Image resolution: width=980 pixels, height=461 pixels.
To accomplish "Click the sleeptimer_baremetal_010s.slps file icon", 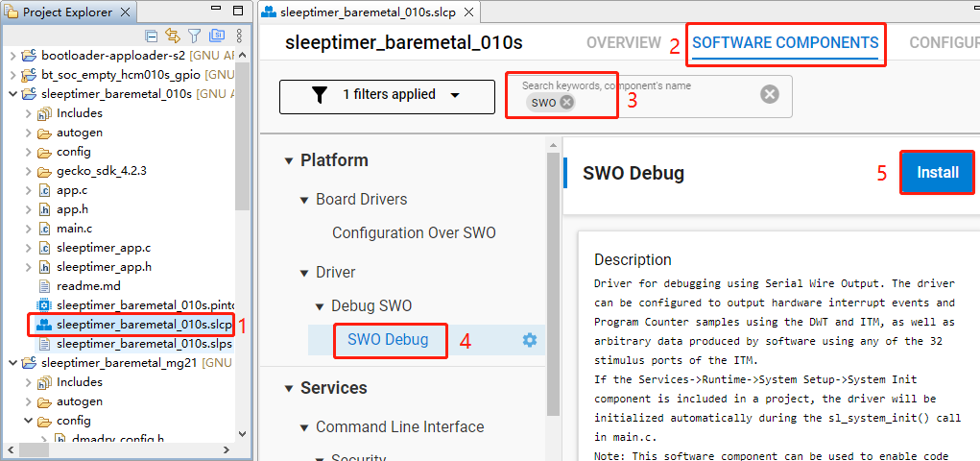I will tap(44, 344).
